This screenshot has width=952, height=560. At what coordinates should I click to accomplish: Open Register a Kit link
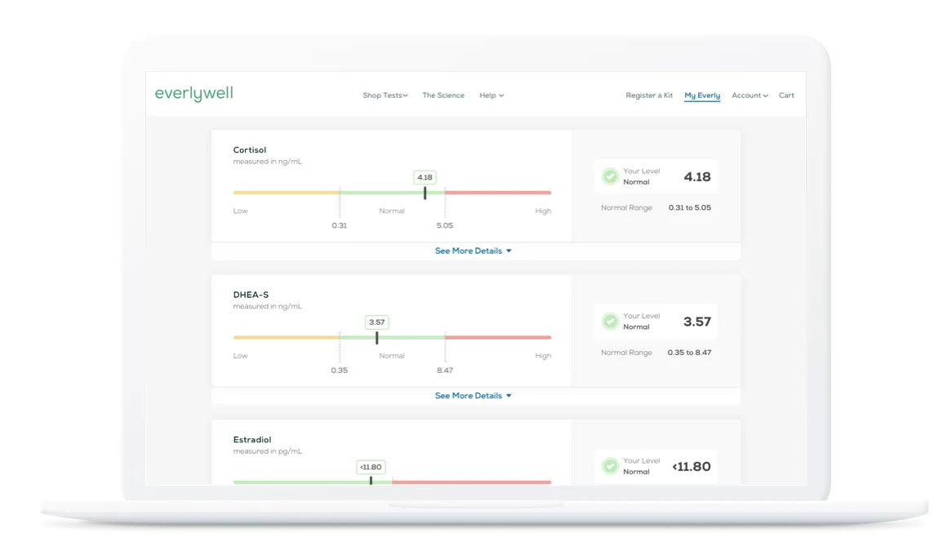(649, 96)
